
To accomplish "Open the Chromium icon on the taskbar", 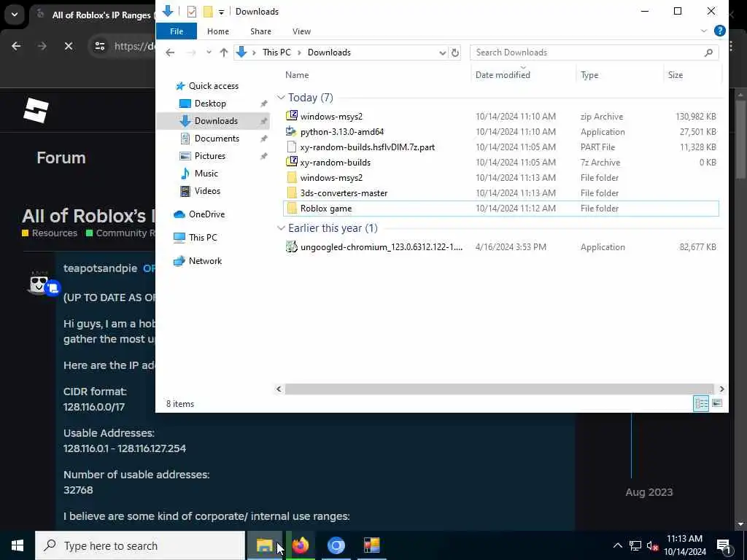I will point(336,545).
